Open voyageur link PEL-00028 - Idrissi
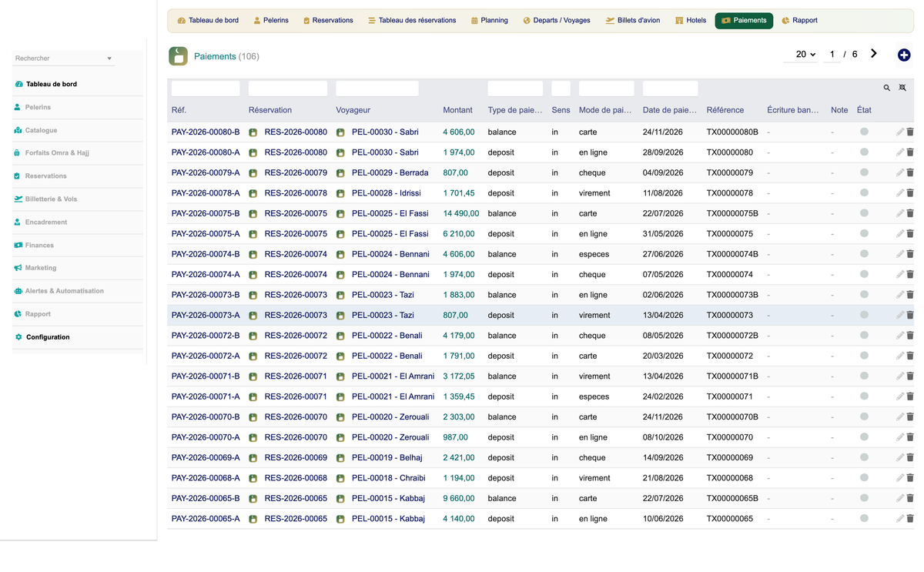 pos(387,193)
